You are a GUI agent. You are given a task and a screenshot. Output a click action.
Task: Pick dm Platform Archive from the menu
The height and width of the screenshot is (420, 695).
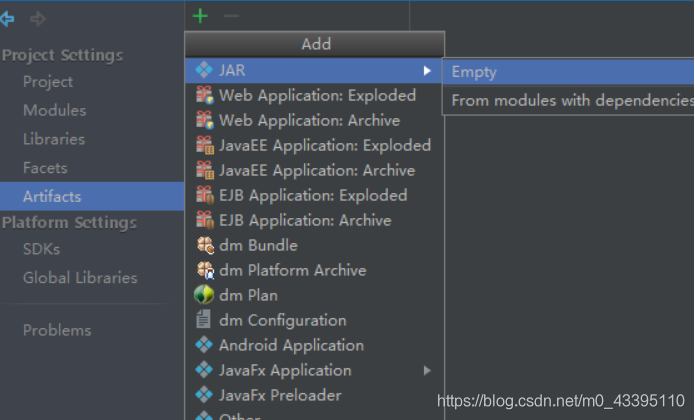[314, 270]
